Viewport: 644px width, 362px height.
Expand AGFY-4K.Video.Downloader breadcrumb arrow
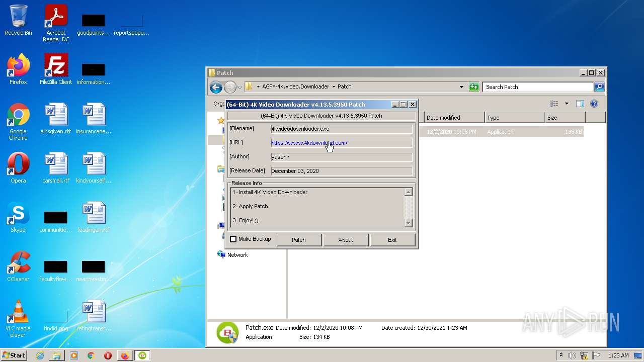click(334, 87)
